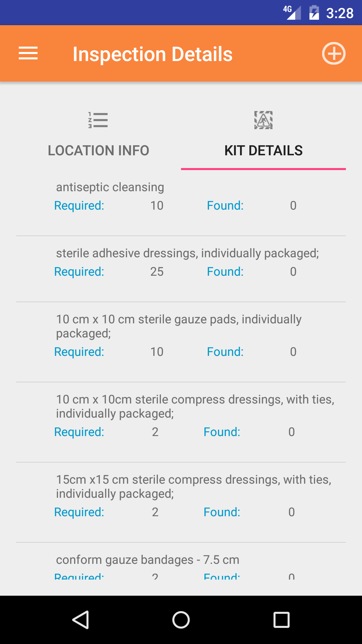Image resolution: width=362 pixels, height=644 pixels.
Task: Open the hamburger navigation menu
Action: pos(28,54)
